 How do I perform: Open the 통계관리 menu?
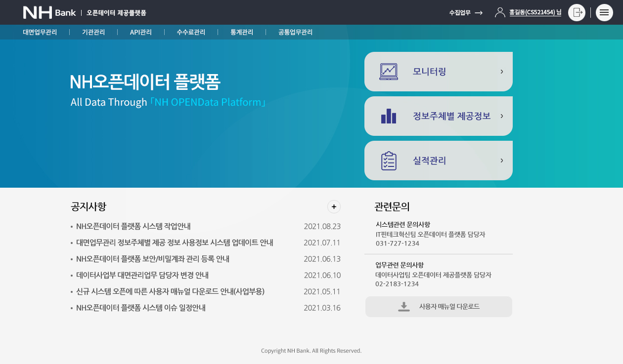point(242,32)
